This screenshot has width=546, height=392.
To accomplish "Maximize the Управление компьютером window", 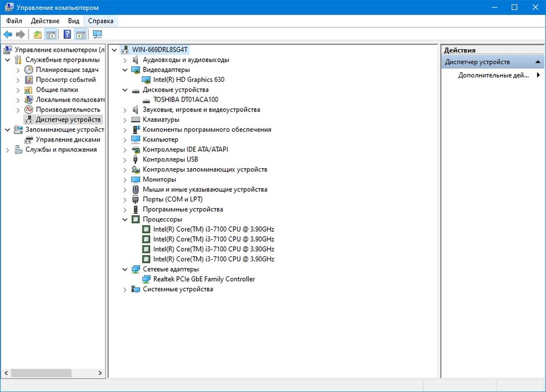I will click(514, 7).
